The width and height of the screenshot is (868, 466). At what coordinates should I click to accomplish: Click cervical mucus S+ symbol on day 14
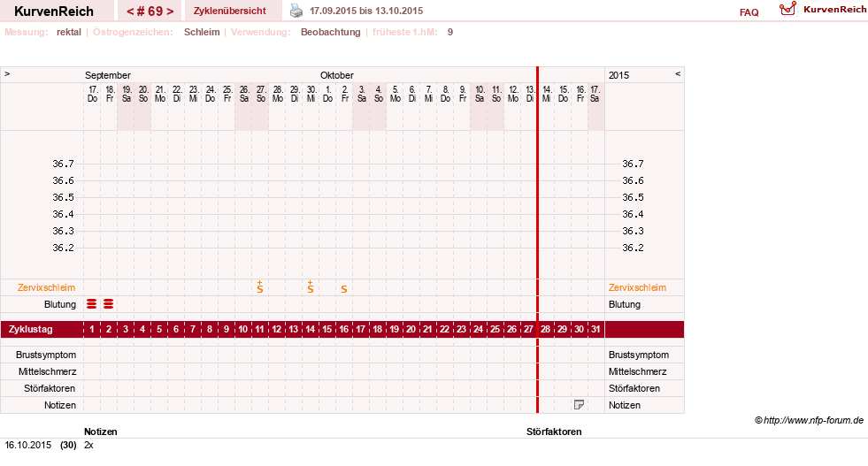310,286
